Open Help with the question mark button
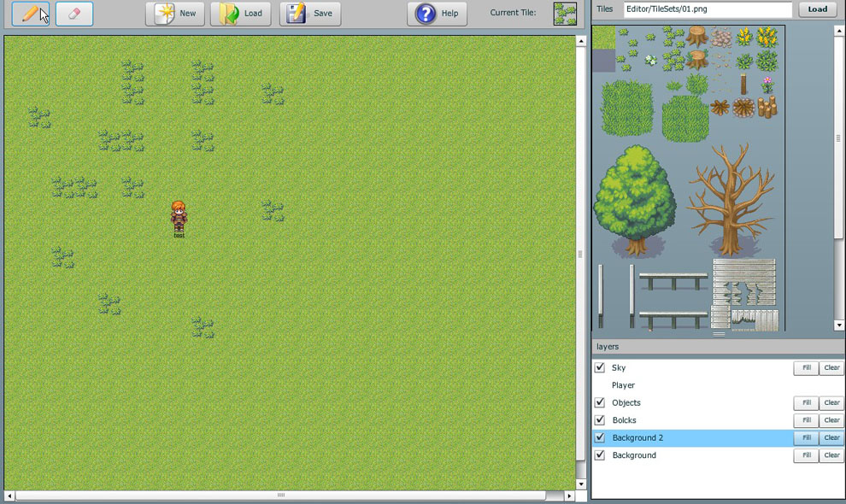 coord(438,14)
